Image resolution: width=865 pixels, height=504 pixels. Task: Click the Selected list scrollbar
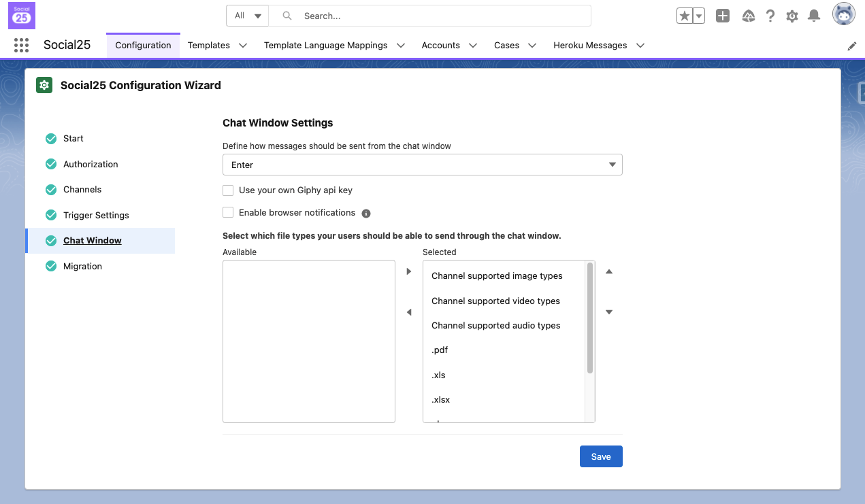pyautogui.click(x=590, y=318)
